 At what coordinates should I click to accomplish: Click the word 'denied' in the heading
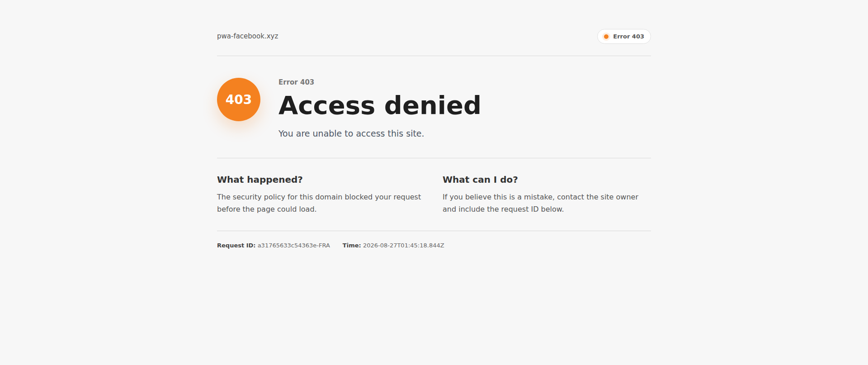point(433,105)
